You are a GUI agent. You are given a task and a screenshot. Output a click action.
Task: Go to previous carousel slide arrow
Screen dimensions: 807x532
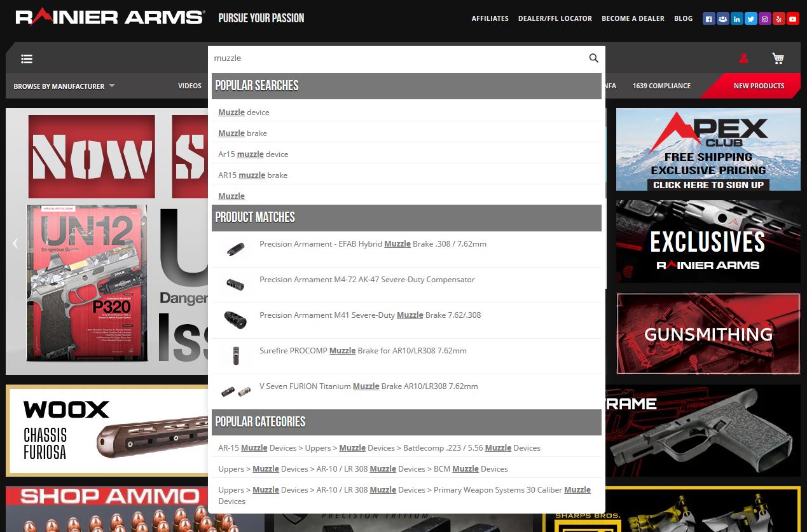15,243
